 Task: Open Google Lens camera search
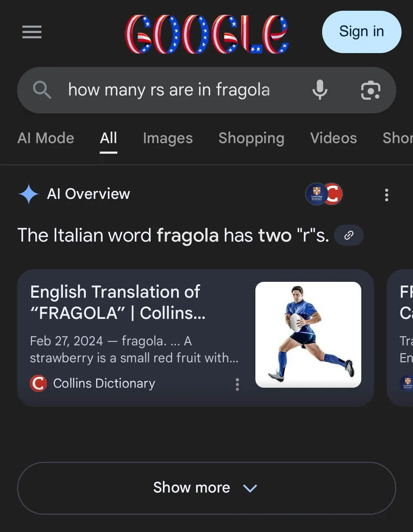coord(370,90)
